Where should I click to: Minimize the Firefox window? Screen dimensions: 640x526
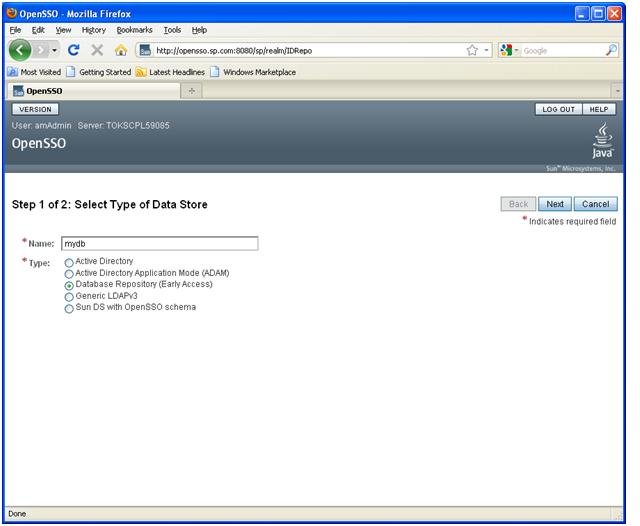point(582,13)
